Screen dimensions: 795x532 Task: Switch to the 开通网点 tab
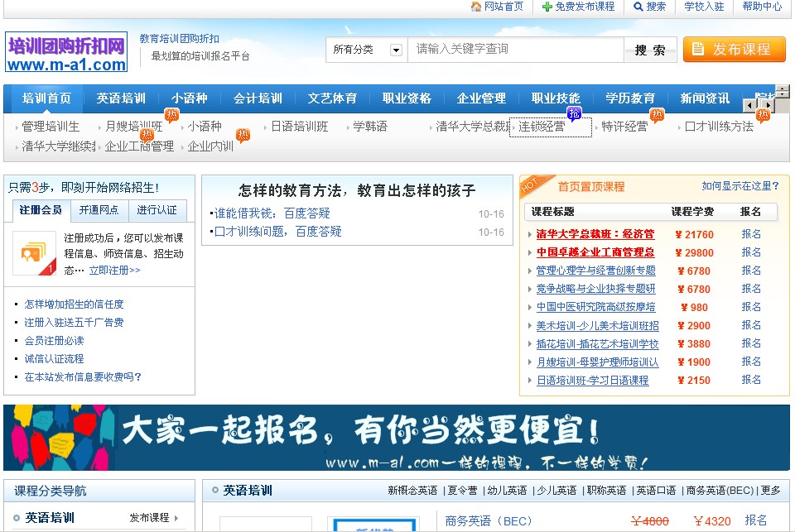pyautogui.click(x=99, y=210)
